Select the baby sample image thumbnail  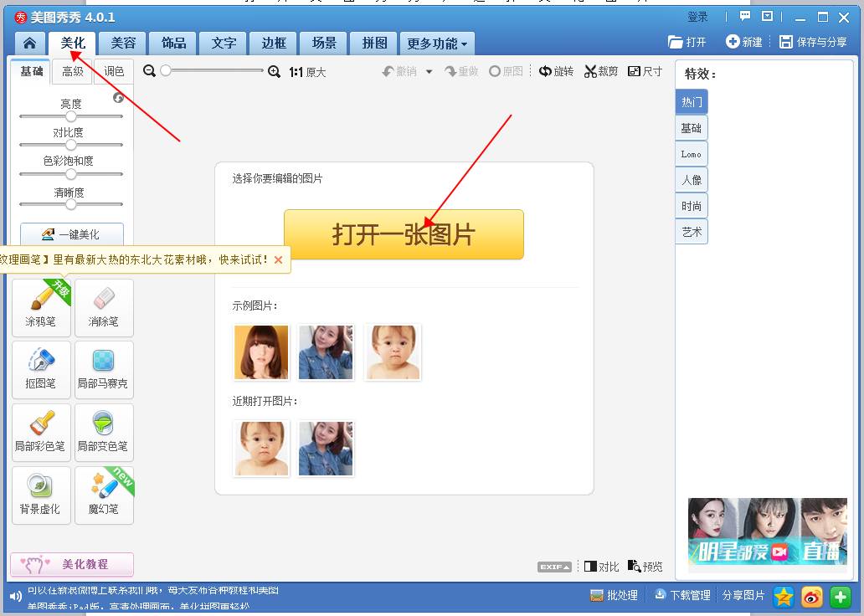[392, 352]
